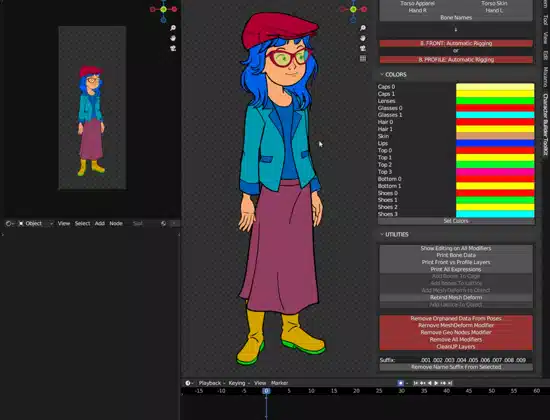Open Keying dropdown in timeline
The height and width of the screenshot is (420, 550).
coord(239,383)
